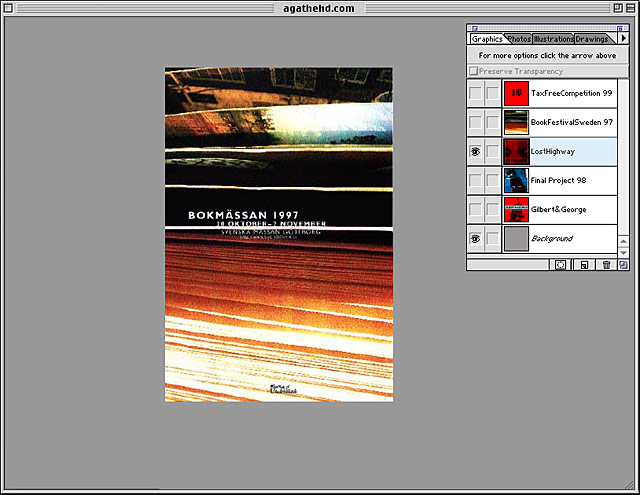Toggle link box on Gilbert&George layer
Image resolution: width=640 pixels, height=495 pixels.
point(493,209)
